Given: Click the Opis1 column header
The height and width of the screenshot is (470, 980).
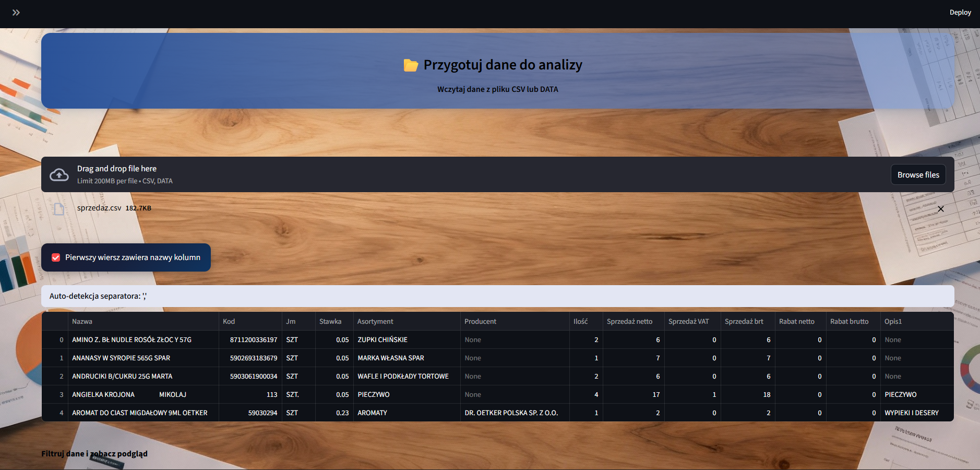Looking at the screenshot, I should pos(917,321).
